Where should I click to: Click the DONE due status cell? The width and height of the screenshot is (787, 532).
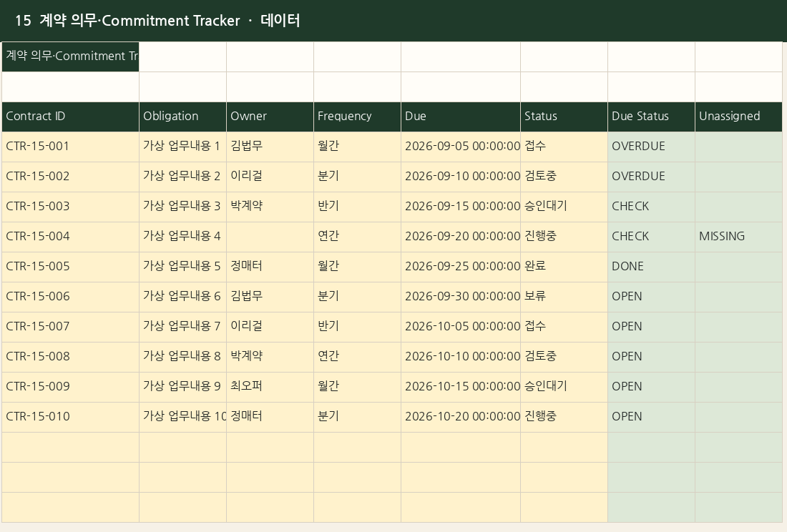tap(652, 267)
